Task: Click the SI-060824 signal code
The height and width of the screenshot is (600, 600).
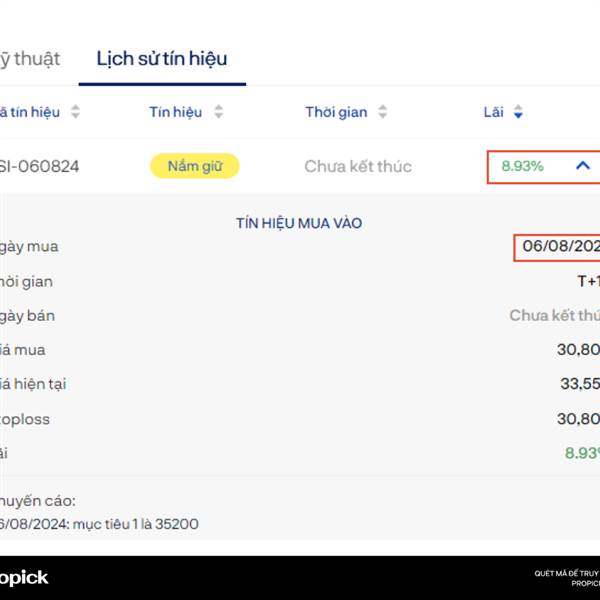Action: (x=39, y=166)
